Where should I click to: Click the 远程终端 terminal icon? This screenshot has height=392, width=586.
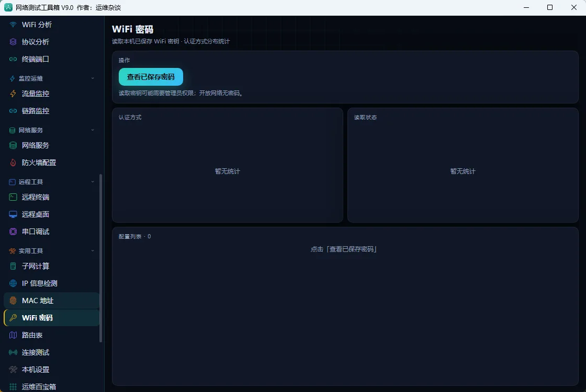click(x=13, y=197)
